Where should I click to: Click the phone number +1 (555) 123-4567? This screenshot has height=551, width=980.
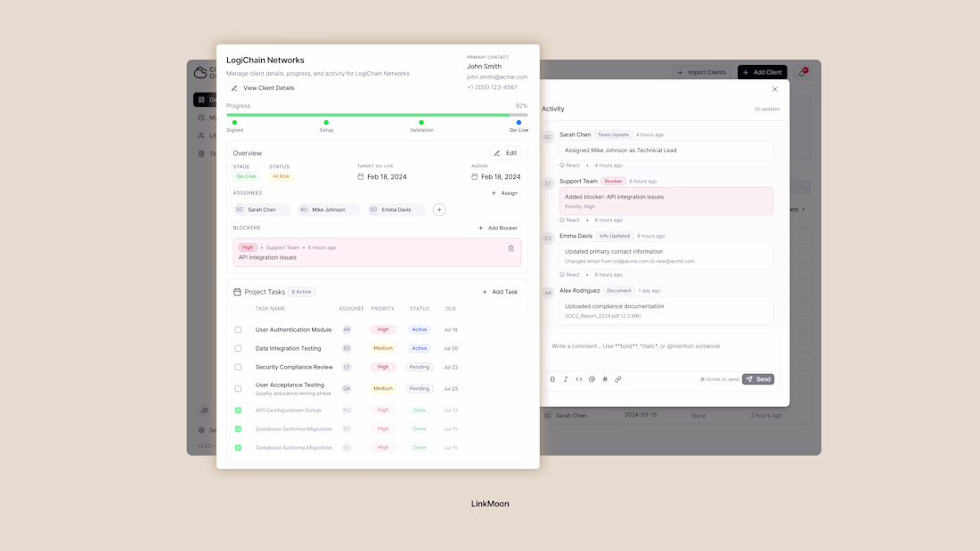pos(492,87)
